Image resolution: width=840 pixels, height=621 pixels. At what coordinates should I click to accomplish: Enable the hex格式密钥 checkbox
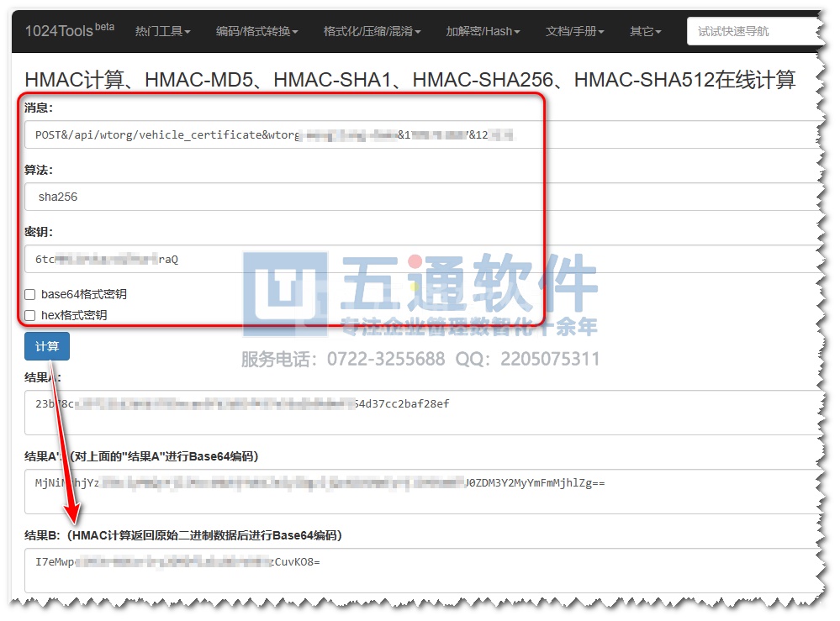[30, 315]
